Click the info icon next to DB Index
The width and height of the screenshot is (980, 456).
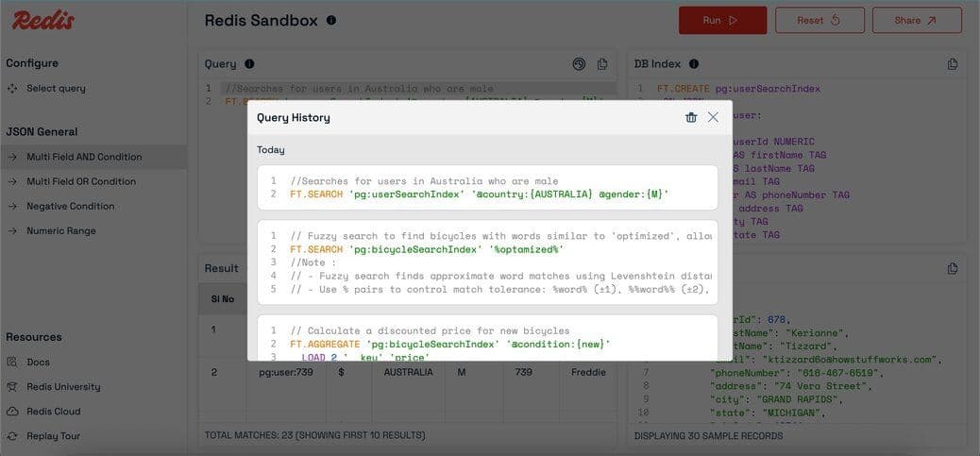(694, 64)
